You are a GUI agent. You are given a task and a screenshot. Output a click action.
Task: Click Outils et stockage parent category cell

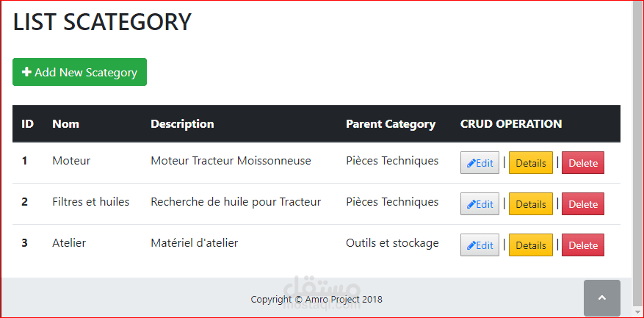click(392, 242)
